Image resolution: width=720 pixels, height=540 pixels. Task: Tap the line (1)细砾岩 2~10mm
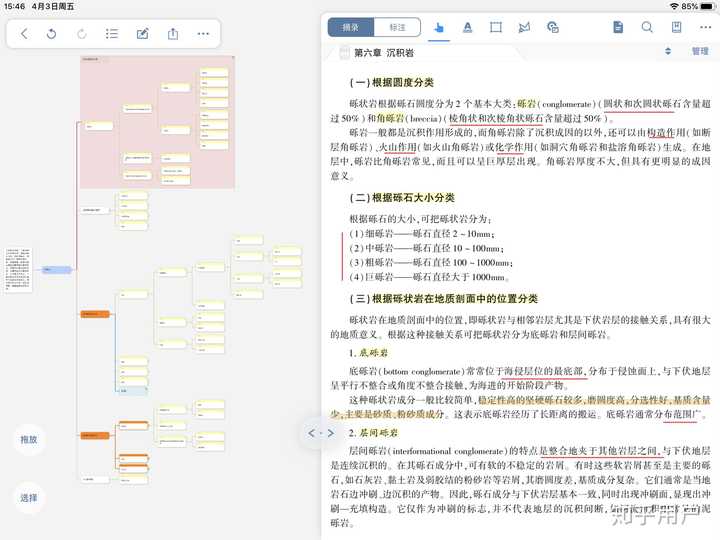coord(422,234)
